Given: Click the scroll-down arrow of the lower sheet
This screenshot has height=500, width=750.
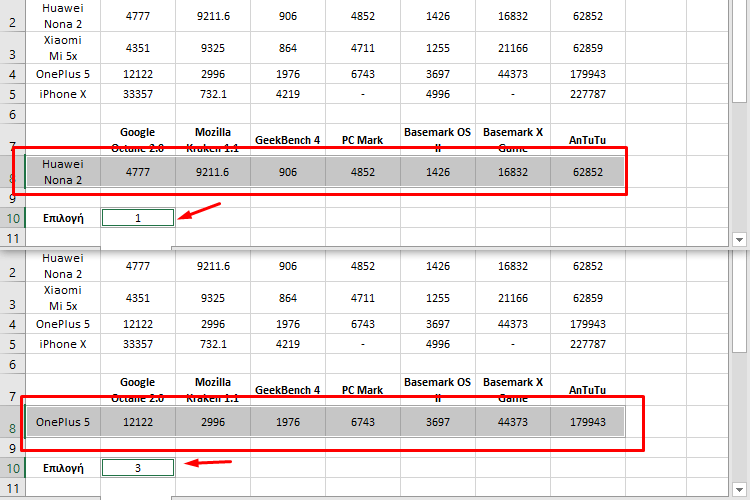Looking at the screenshot, I should click(739, 489).
